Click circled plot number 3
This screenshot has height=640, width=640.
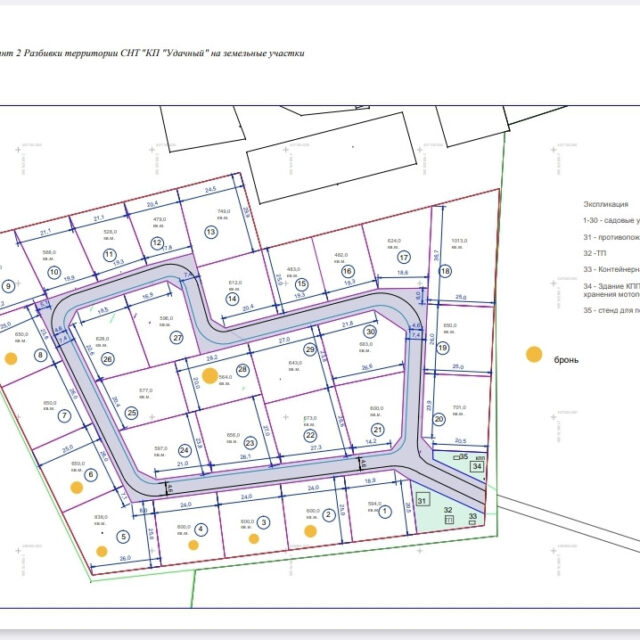(x=264, y=522)
